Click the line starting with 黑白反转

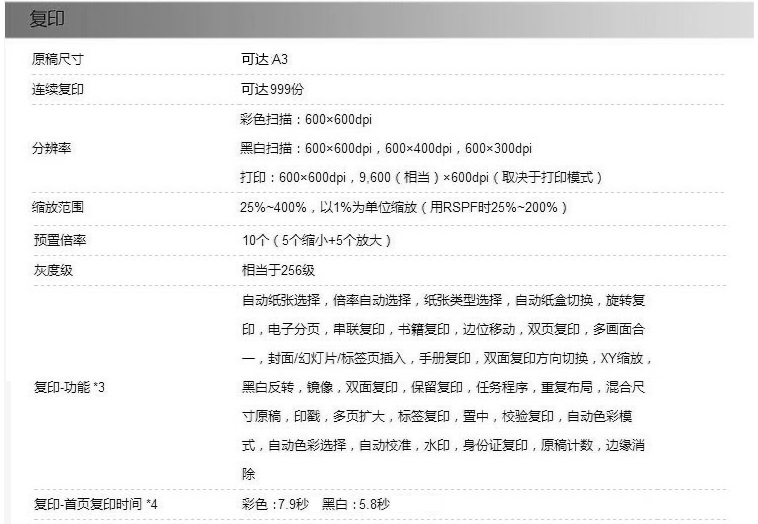coord(443,386)
